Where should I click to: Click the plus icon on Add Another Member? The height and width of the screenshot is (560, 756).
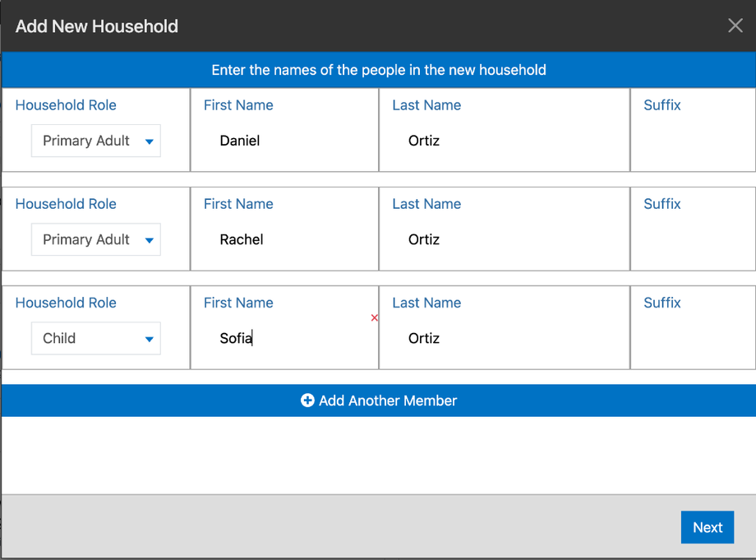307,400
